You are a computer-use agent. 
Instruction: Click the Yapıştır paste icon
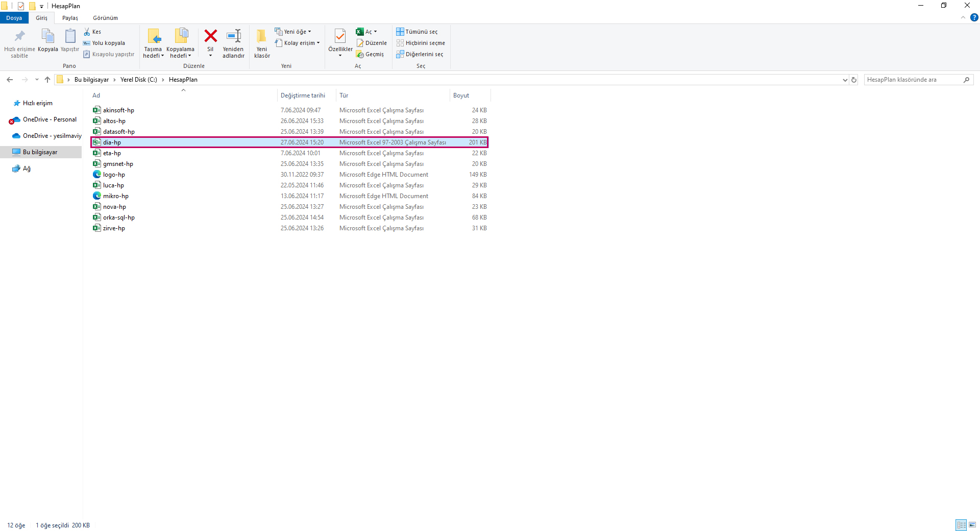(70, 36)
